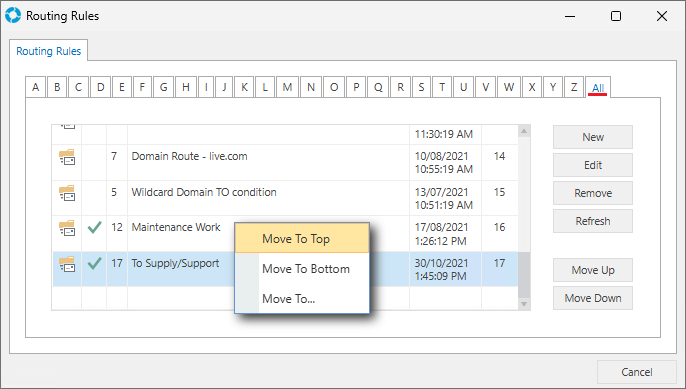Click the Remove button
The width and height of the screenshot is (686, 389).
pyautogui.click(x=593, y=193)
